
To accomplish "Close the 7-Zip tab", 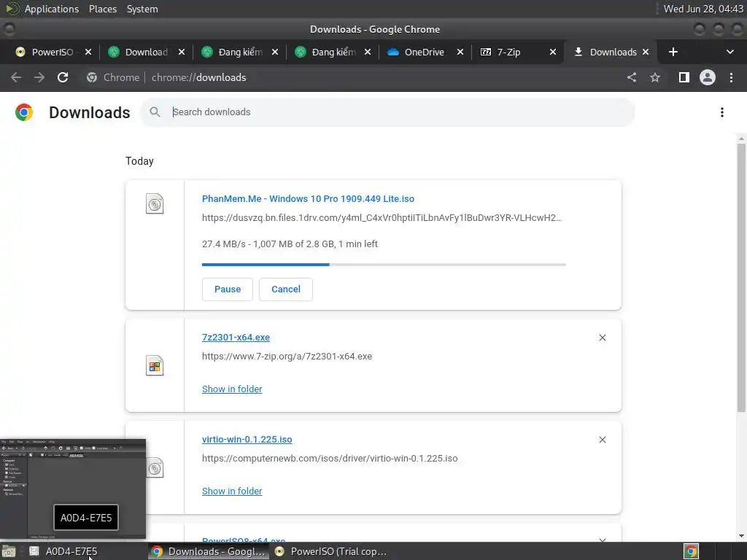I will (553, 52).
